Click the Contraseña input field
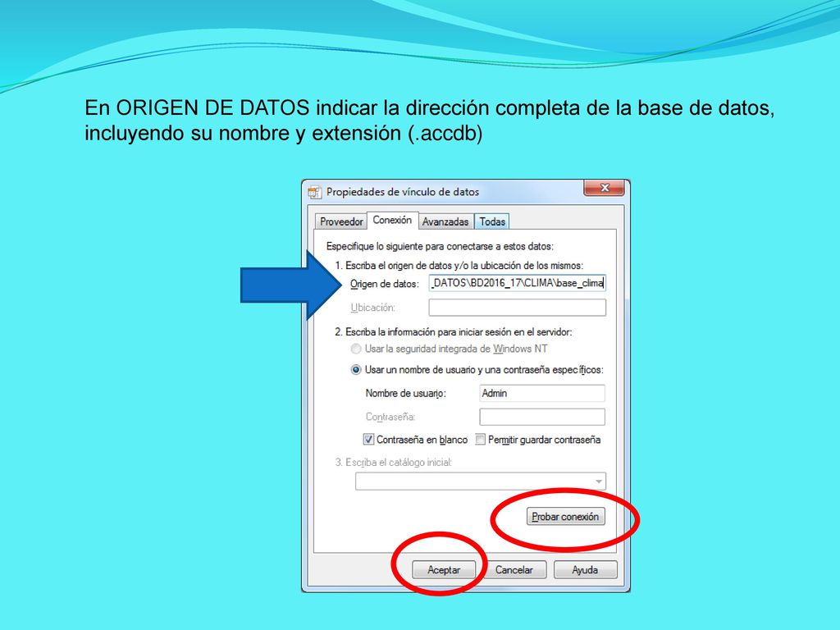840x630 pixels. 542,417
